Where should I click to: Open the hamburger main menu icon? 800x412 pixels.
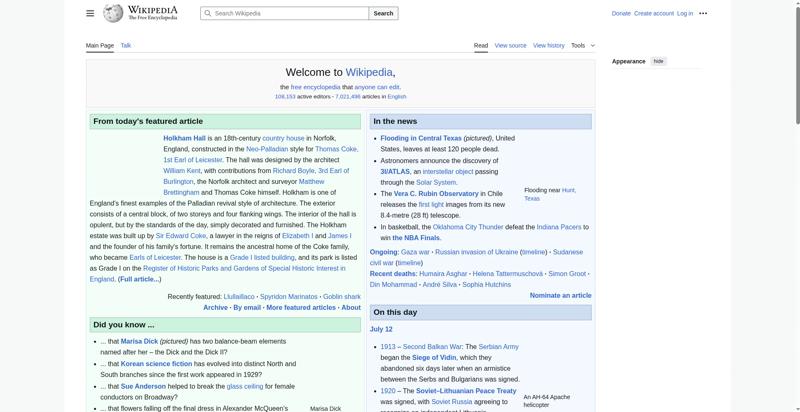(90, 13)
